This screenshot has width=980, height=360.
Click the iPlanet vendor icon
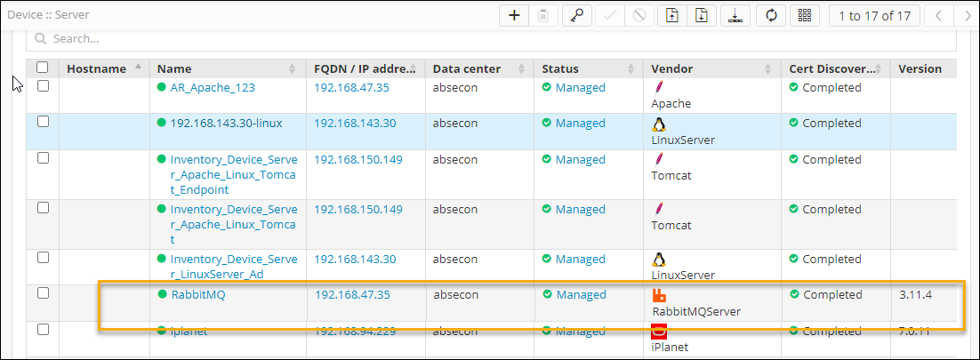659,331
